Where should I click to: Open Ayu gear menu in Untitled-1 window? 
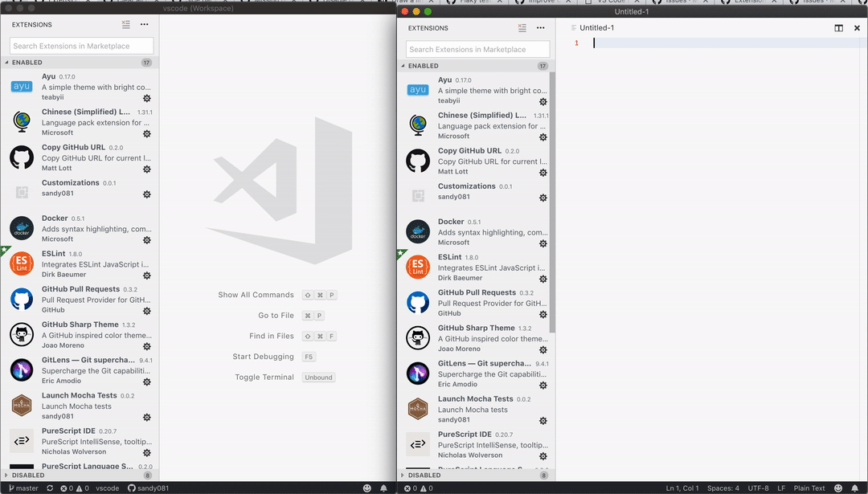pos(543,102)
